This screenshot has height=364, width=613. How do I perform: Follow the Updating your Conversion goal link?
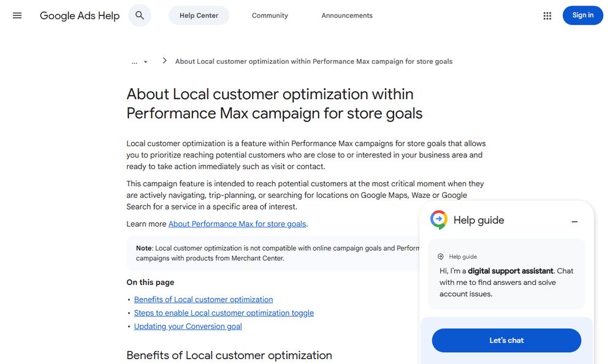pos(188,327)
